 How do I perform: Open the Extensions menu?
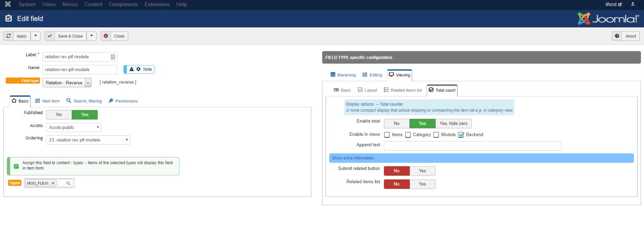pos(157,4)
